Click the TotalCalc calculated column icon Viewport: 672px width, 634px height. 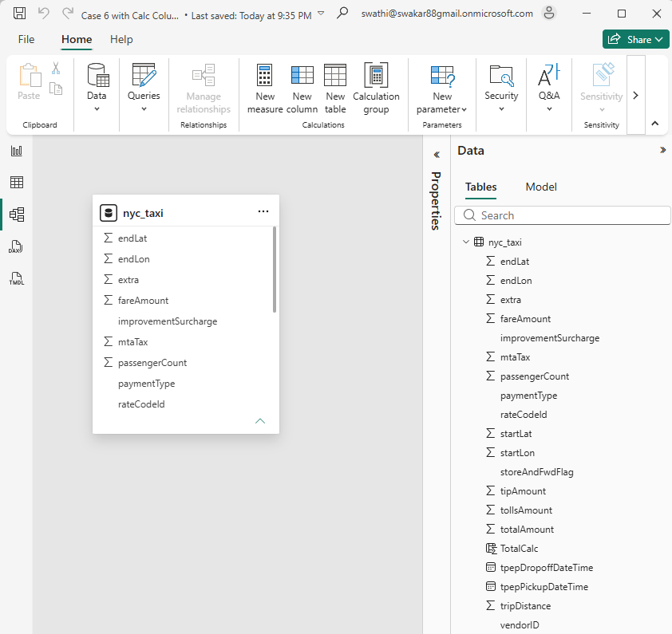[x=491, y=549]
